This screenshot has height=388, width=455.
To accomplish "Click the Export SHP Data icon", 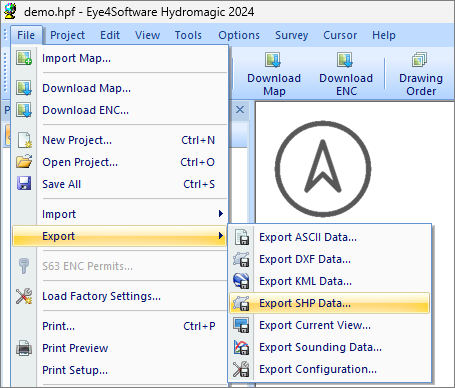I will tap(241, 303).
